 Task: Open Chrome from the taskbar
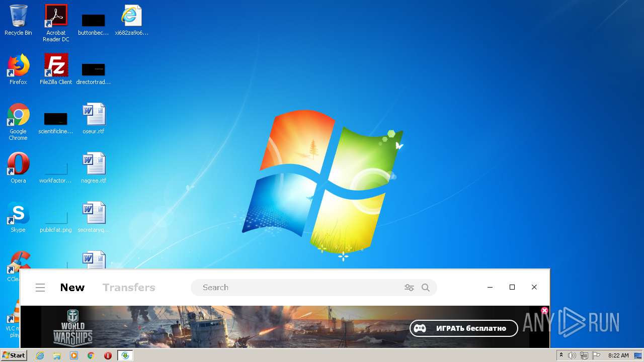click(91, 355)
